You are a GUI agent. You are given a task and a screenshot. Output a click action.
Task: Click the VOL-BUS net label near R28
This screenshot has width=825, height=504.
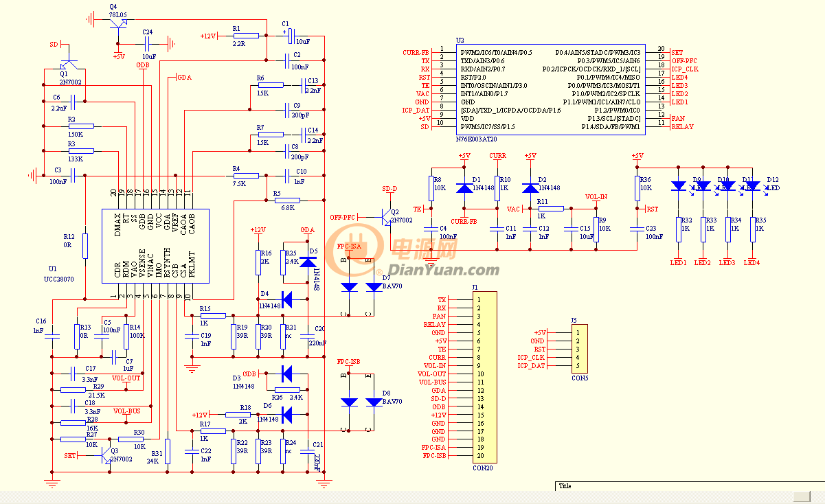[127, 411]
